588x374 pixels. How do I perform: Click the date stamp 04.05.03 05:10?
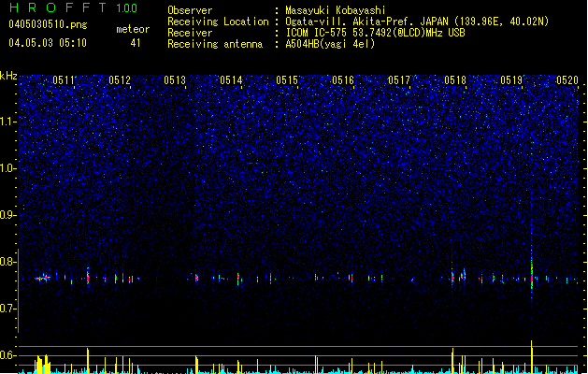click(48, 43)
